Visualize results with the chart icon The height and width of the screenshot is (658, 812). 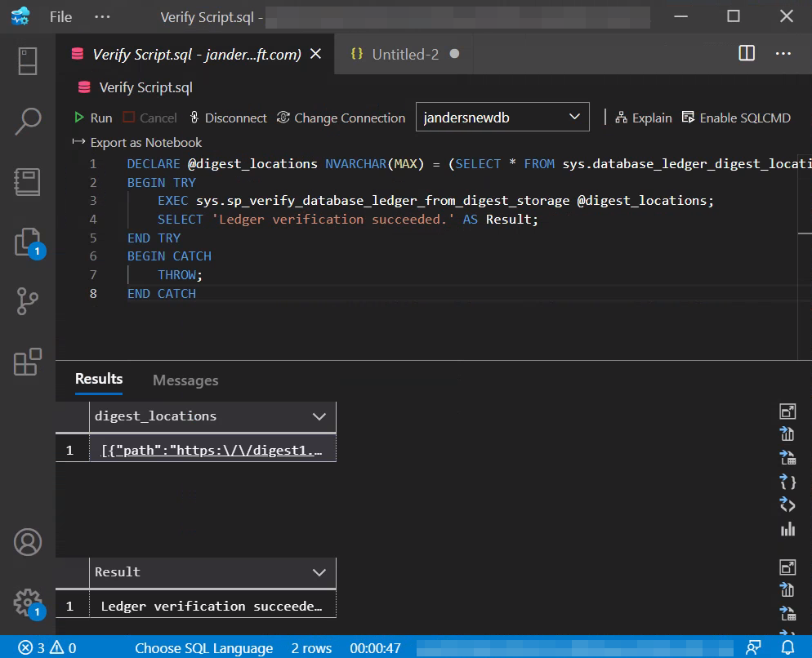(787, 528)
